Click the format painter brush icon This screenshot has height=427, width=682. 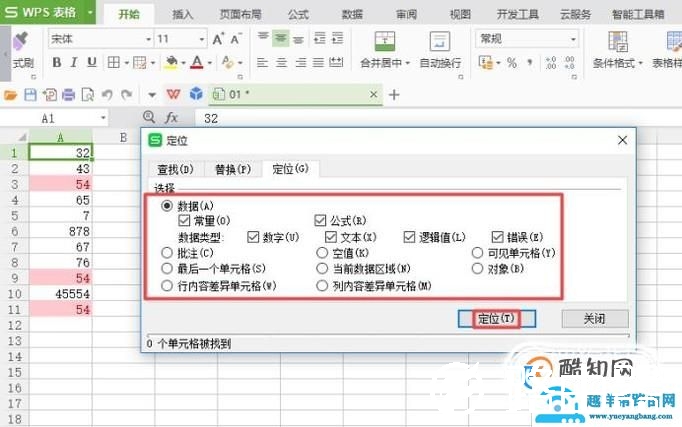[x=20, y=42]
